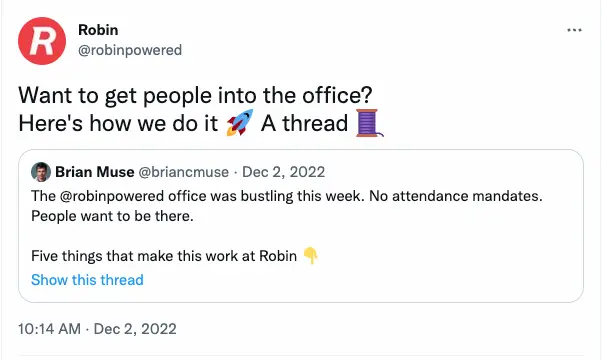Click 'No attendance mandates.' in quoted tweet
The width and height of the screenshot is (602, 360).
point(456,196)
